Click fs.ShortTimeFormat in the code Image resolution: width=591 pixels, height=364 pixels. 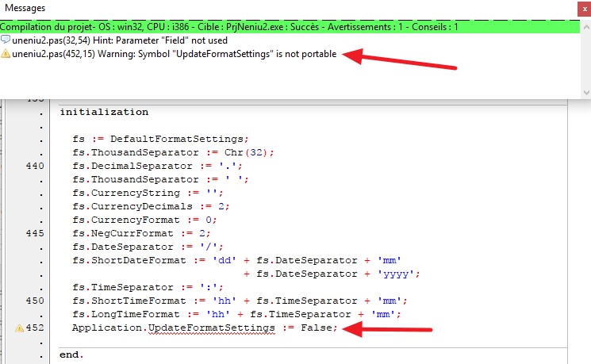tap(129, 301)
